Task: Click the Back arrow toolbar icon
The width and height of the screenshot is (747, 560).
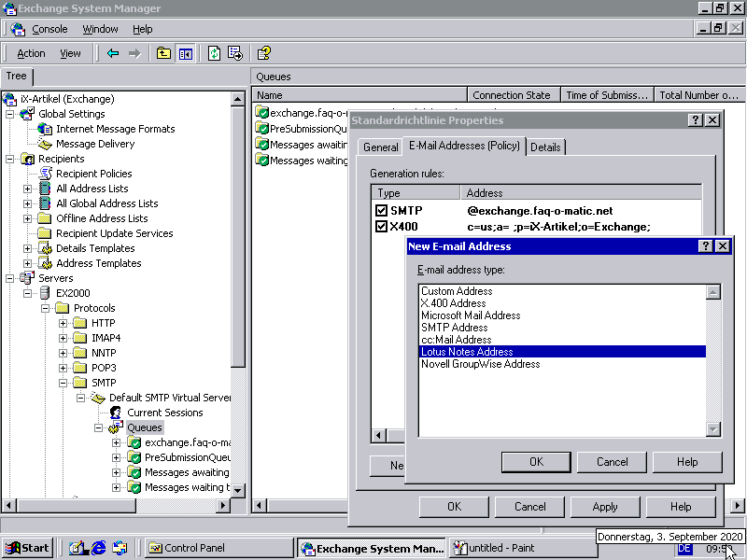Action: [x=113, y=53]
